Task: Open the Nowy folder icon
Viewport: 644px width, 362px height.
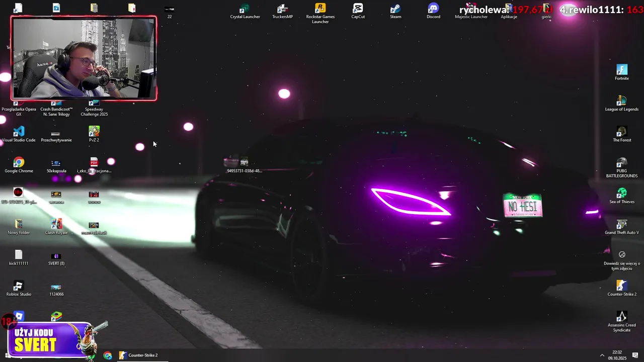Action: click(x=19, y=227)
